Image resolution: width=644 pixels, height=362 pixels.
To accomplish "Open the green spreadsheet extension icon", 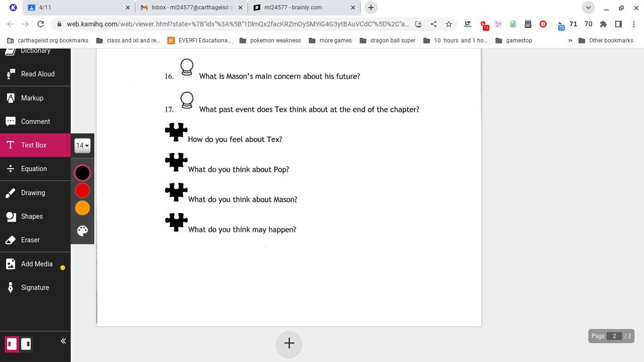I will tap(513, 24).
